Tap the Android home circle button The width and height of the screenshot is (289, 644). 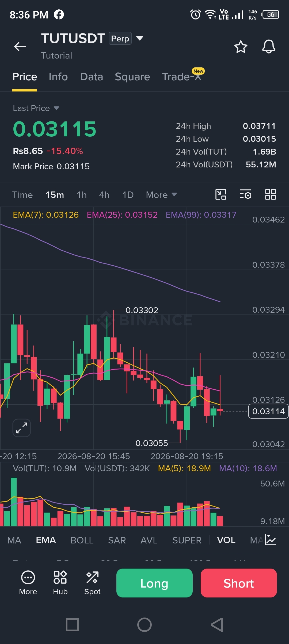pos(144,625)
